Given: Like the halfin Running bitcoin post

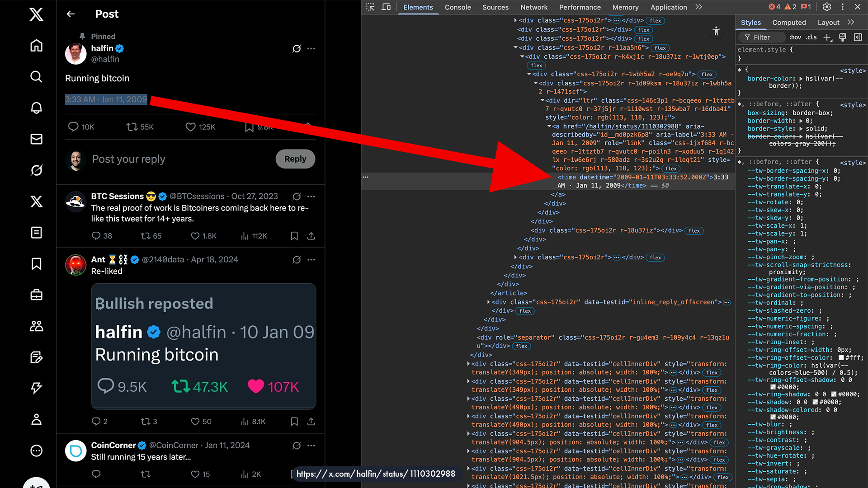Looking at the screenshot, I should pos(191,127).
